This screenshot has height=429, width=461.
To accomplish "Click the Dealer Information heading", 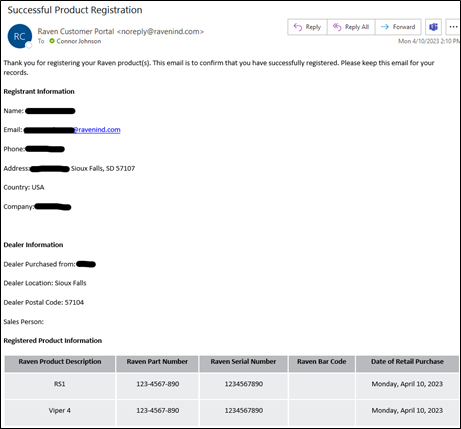I will click(33, 245).
